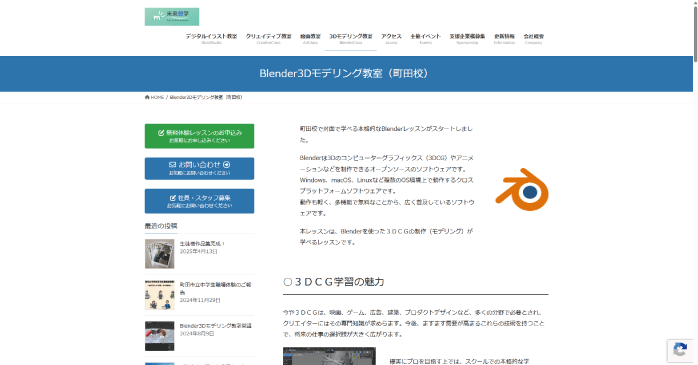The image size is (698, 365).
Task: Click the thumbnail of the 2025年4月13日 post
Action: coord(159,254)
